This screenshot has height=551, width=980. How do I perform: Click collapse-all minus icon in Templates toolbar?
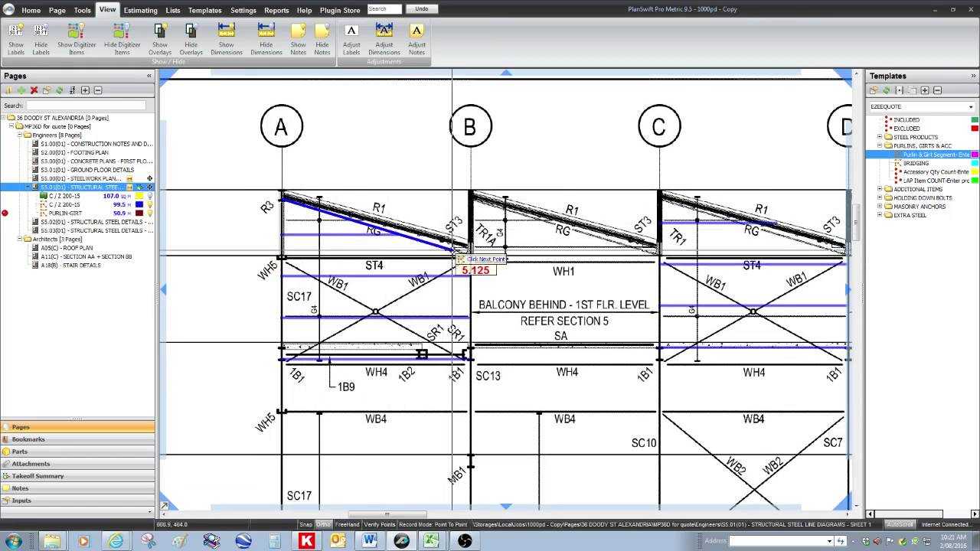(937, 90)
